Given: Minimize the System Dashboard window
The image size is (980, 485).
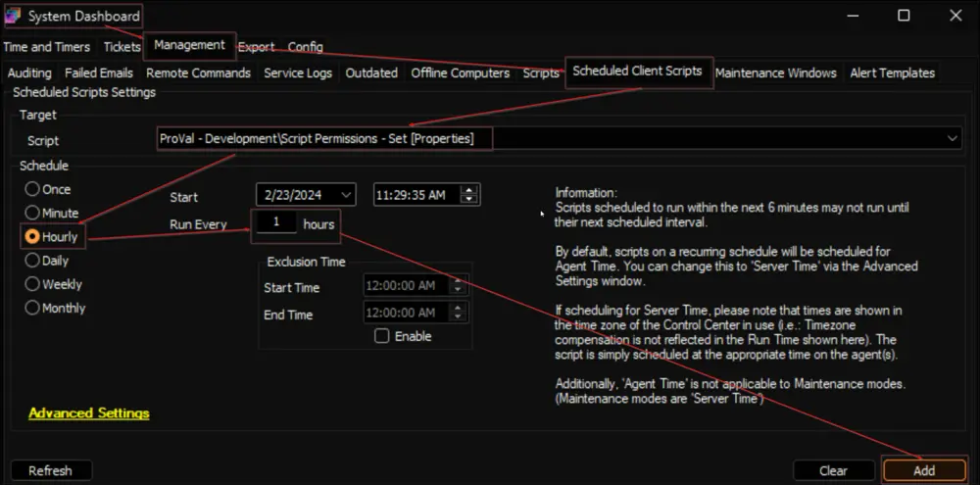Looking at the screenshot, I should [852, 16].
